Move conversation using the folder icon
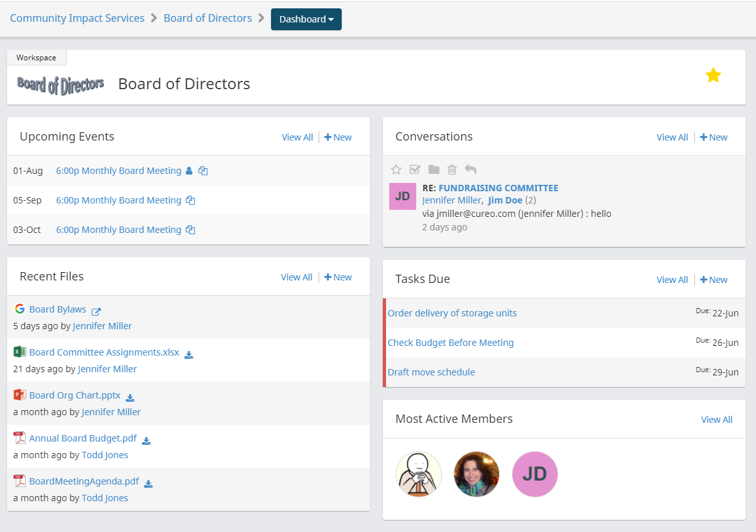Image resolution: width=756 pixels, height=532 pixels. tap(434, 170)
